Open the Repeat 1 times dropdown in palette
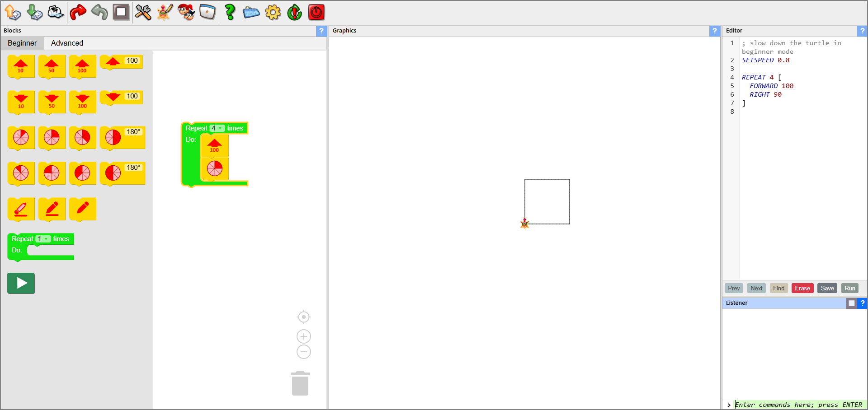The width and height of the screenshot is (868, 410). pos(43,239)
